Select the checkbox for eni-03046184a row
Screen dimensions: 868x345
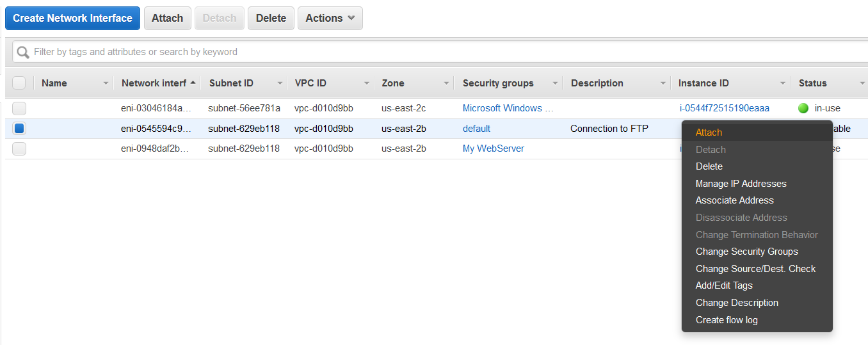click(x=19, y=108)
